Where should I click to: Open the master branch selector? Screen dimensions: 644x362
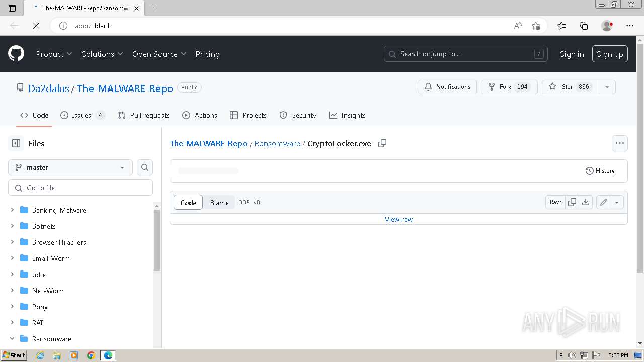70,167
